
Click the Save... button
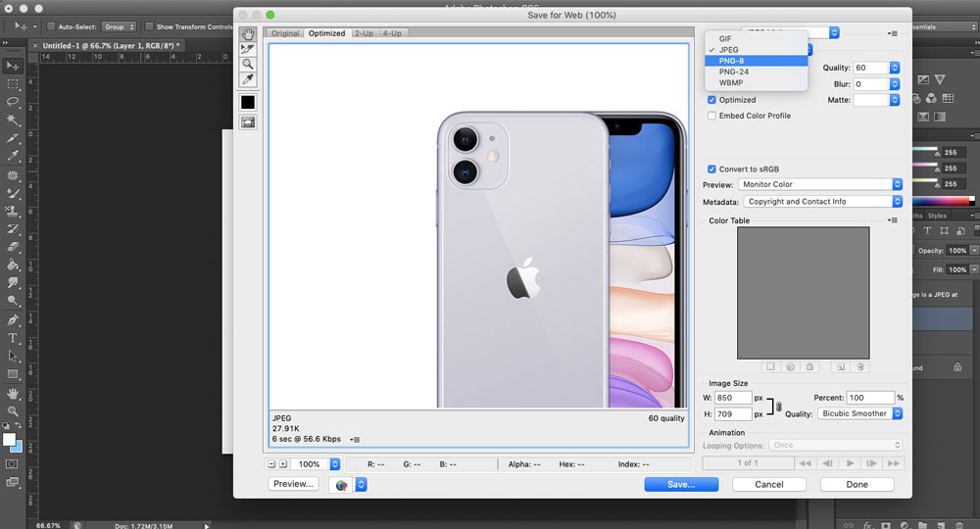coord(681,485)
